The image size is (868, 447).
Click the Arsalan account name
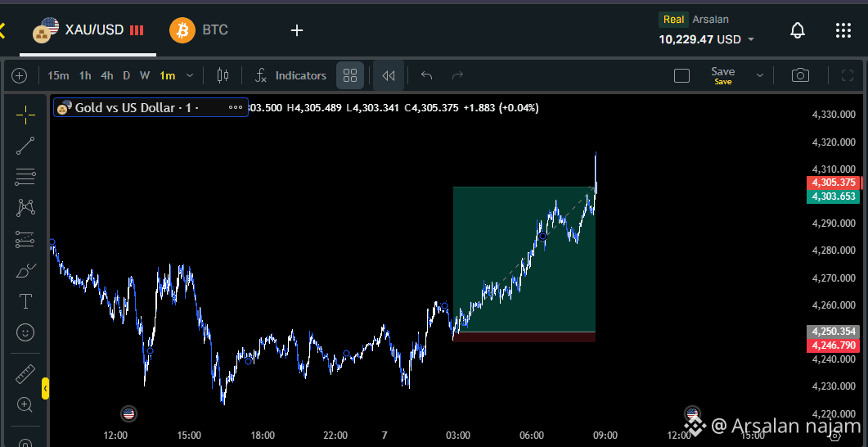coord(710,20)
